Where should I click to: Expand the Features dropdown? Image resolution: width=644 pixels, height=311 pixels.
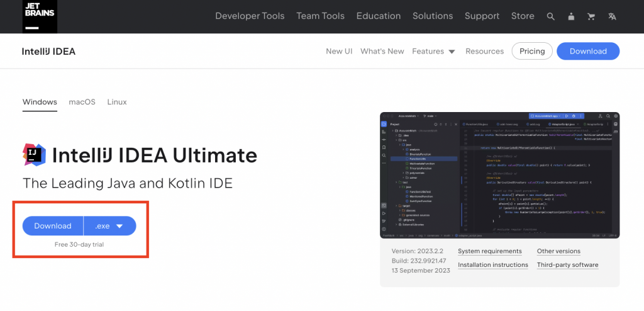pyautogui.click(x=433, y=52)
